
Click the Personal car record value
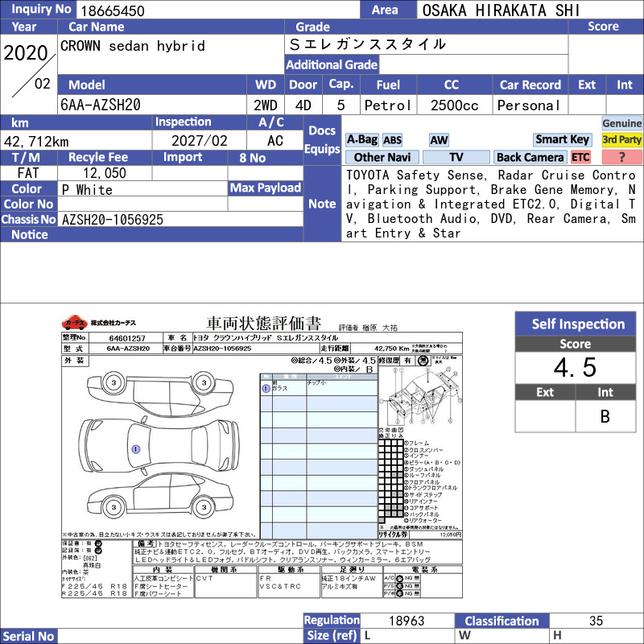(x=529, y=105)
